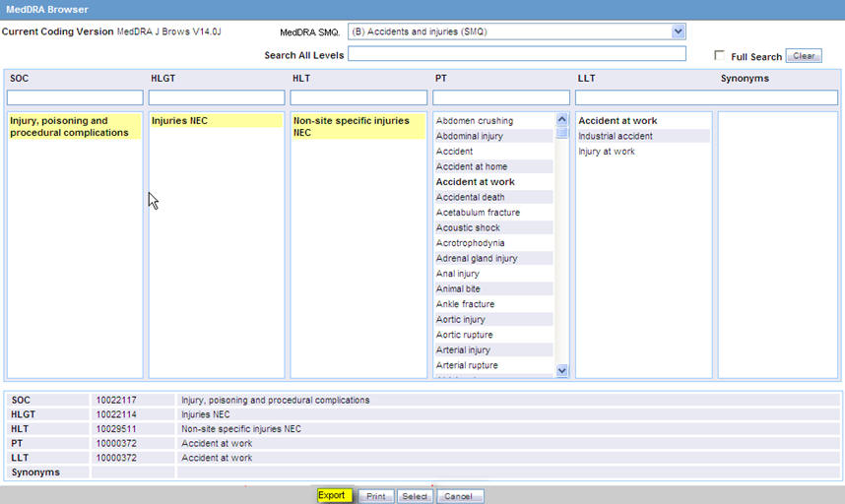The image size is (845, 504).
Task: Click the HLGT filter input field
Action: click(217, 97)
